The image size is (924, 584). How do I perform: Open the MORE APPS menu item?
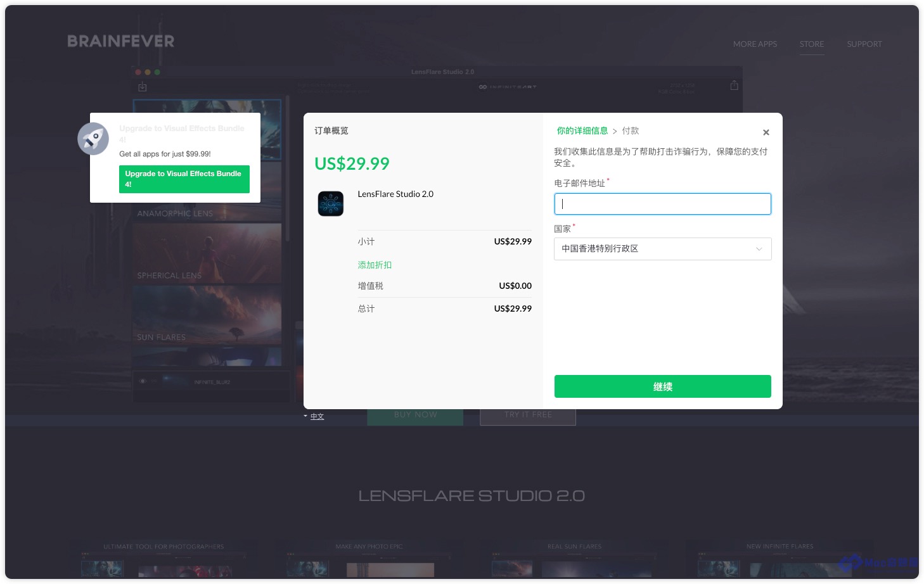[x=755, y=44]
